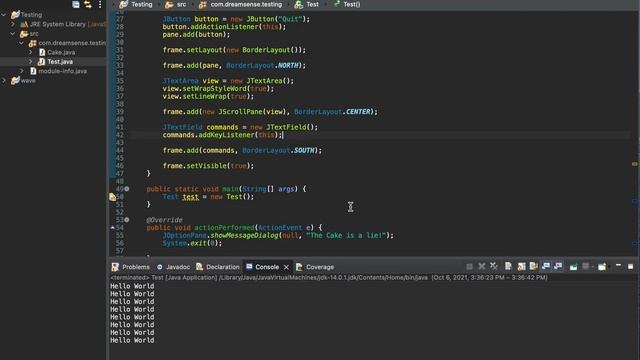Viewport: 640px width, 360px height.
Task: Toggle Word Wrap in Console toolbar
Action: 533,267
